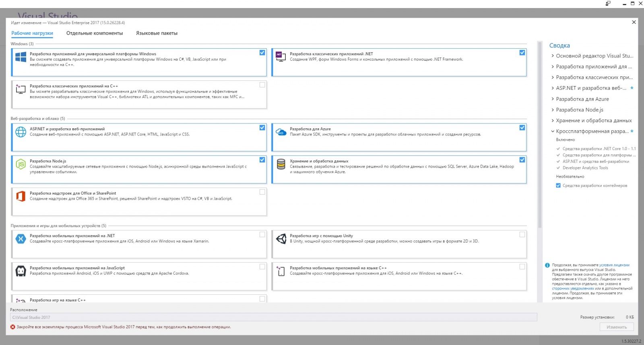Click 'Средства разработки .NET Core 1.0 - 1.1' in the summary
644x345 pixels.
[x=599, y=149]
